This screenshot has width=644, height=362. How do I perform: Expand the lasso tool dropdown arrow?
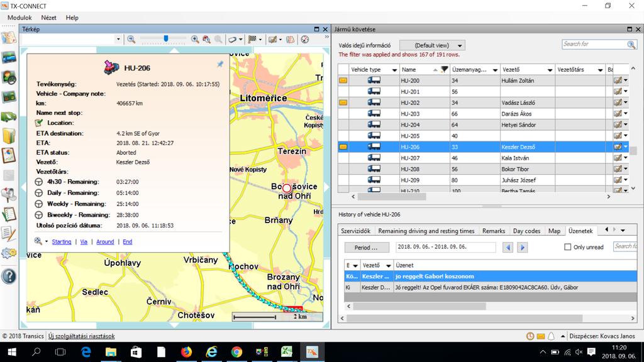coord(241,40)
